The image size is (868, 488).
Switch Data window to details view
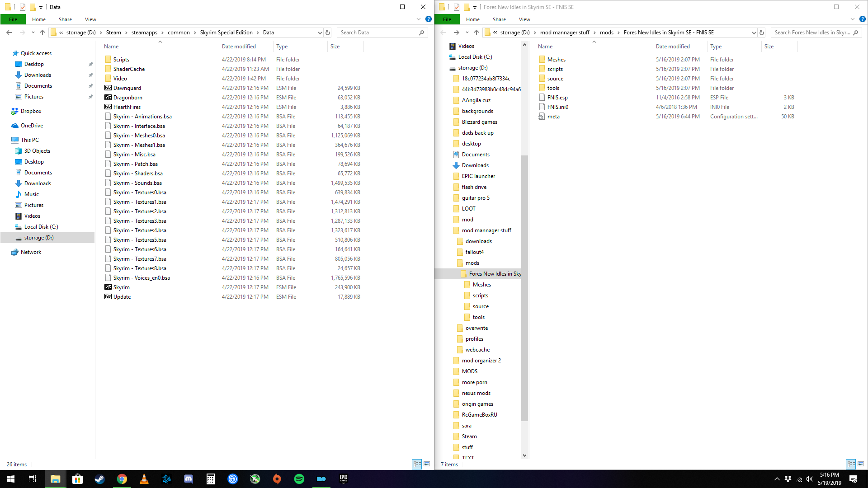point(417,464)
